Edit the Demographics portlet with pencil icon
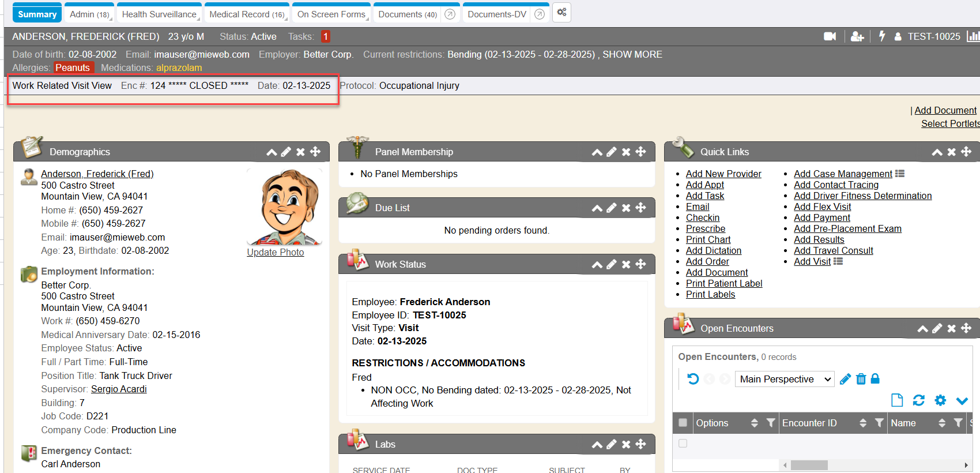 pyautogui.click(x=286, y=152)
